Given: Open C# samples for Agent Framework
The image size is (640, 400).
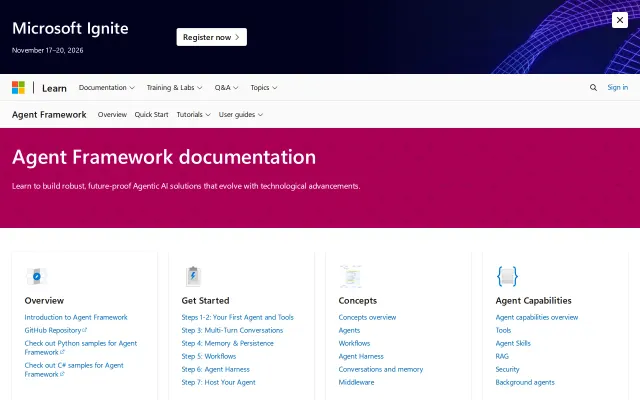Looking at the screenshot, I should [x=74, y=370].
